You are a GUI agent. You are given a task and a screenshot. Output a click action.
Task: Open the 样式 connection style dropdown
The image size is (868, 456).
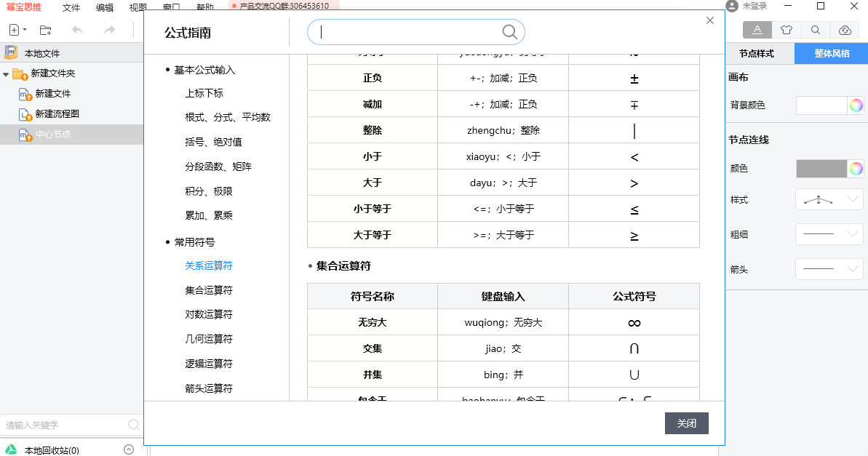(829, 199)
